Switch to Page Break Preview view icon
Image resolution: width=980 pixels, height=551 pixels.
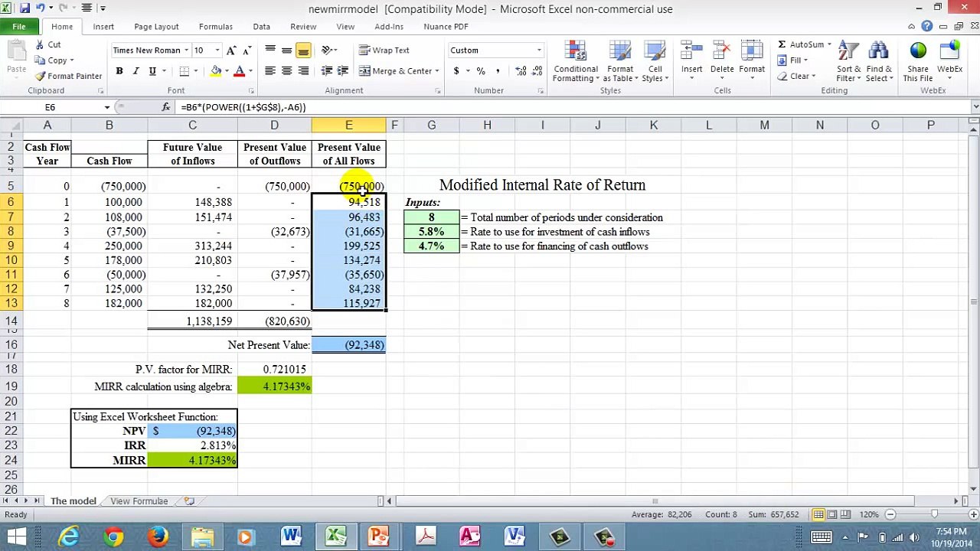pyautogui.click(x=847, y=515)
